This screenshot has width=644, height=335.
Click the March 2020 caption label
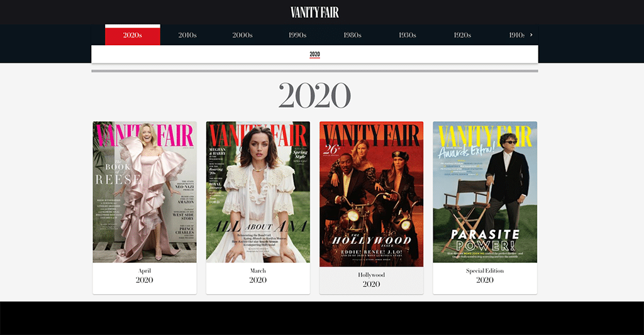pos(258,276)
